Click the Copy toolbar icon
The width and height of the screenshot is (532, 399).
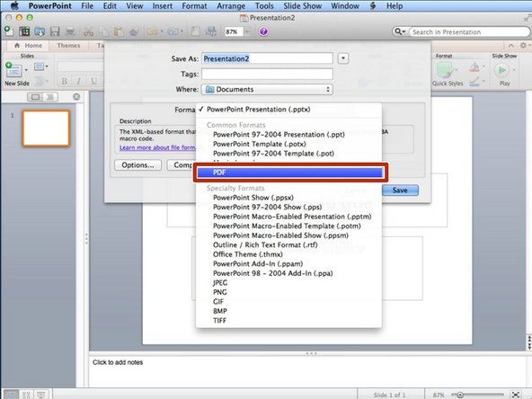(104, 31)
